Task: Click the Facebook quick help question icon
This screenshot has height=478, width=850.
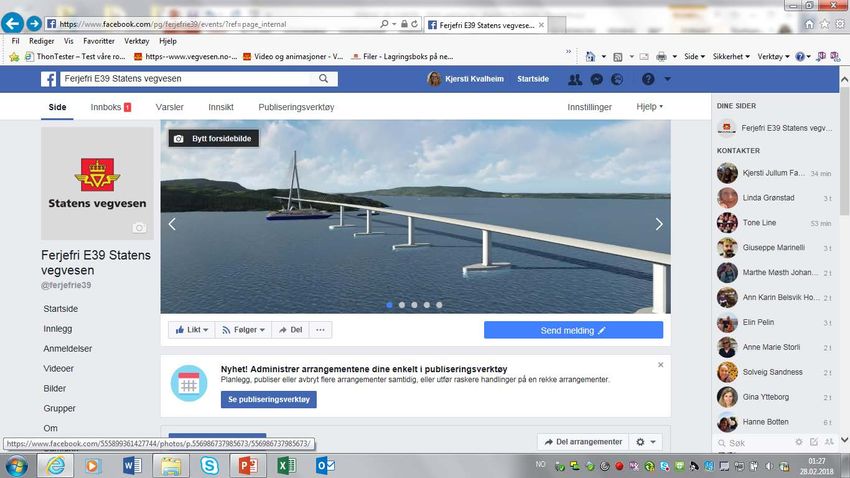Action: click(648, 79)
